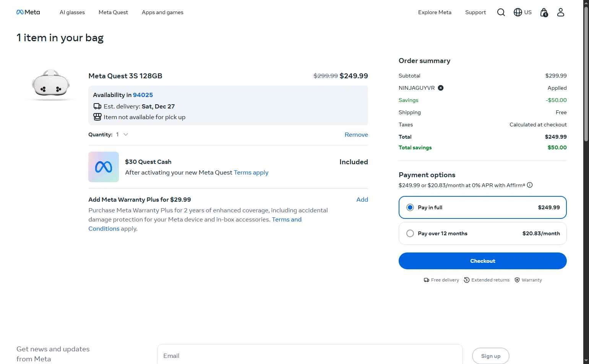
Task: Click the Total savings $50.00 value
Action: [x=557, y=147]
